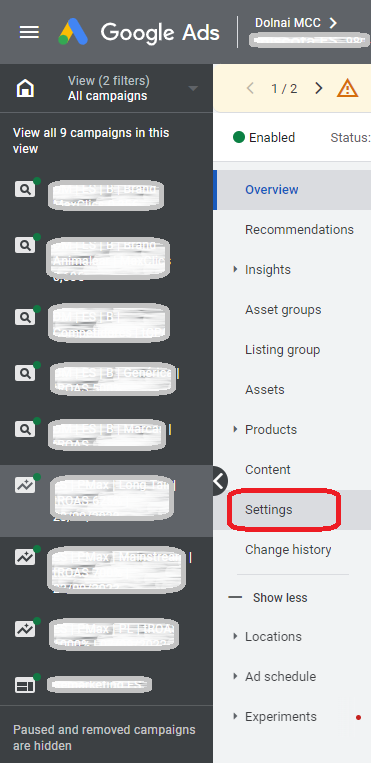
Task: Open the Overview page
Action: 272,190
